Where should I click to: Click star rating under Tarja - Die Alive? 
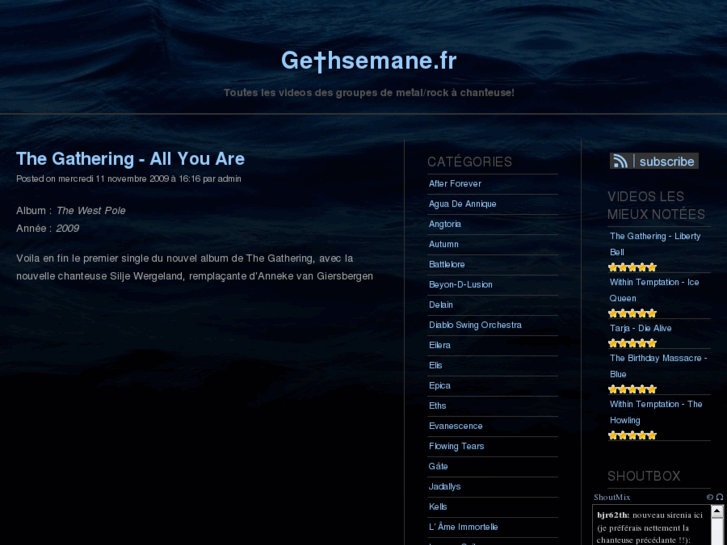point(632,343)
